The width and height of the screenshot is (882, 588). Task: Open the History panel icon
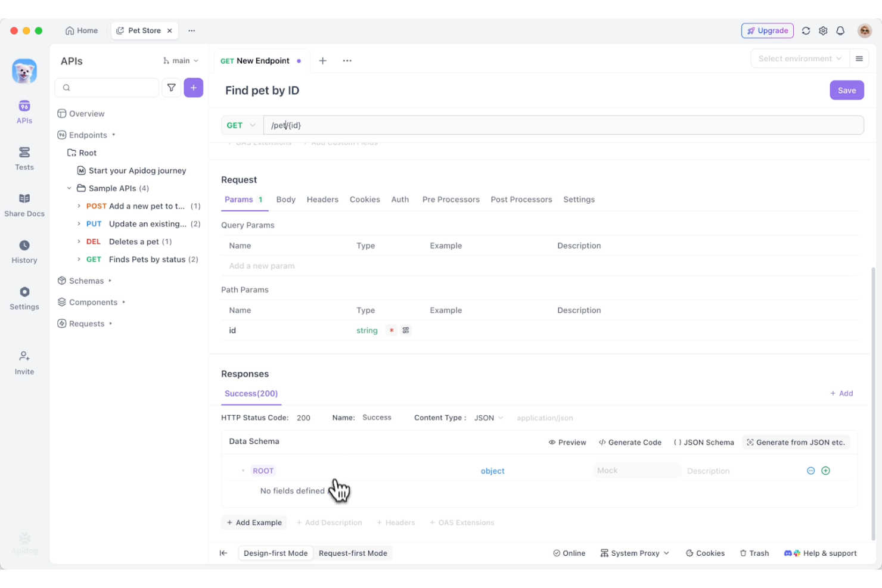[24, 245]
